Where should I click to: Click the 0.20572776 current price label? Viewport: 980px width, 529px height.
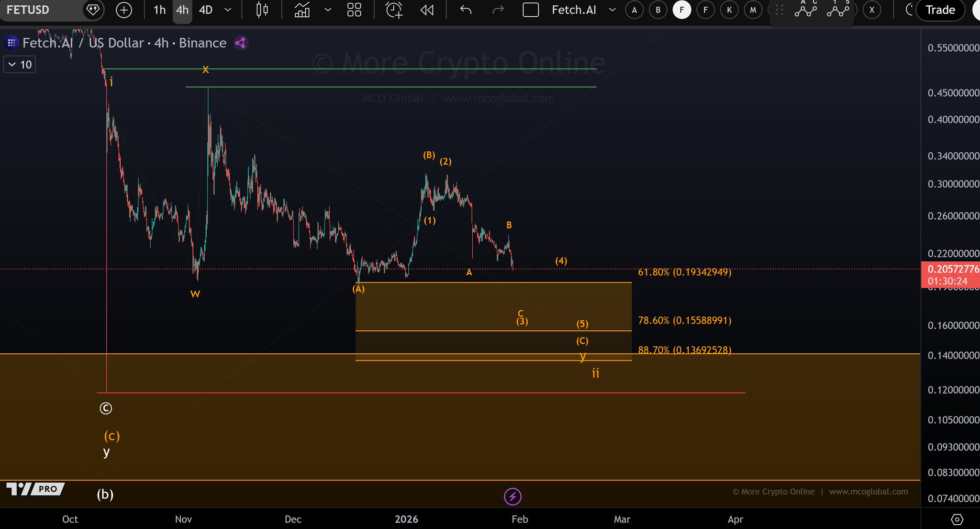949,269
